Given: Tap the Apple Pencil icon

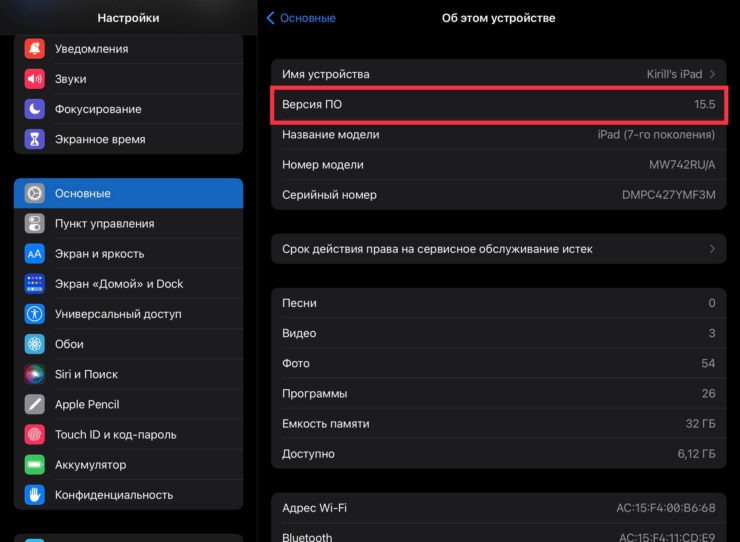Looking at the screenshot, I should click(x=34, y=405).
